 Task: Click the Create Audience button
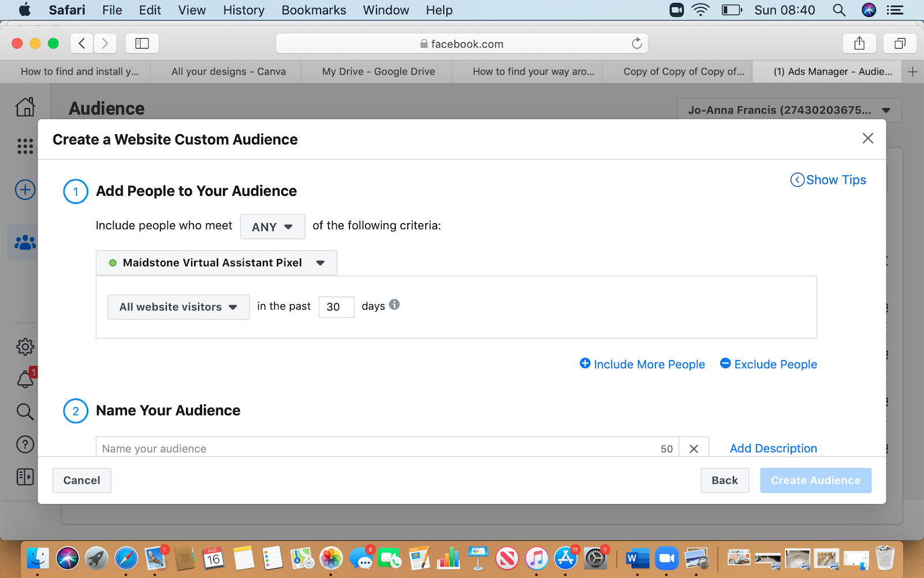point(815,480)
